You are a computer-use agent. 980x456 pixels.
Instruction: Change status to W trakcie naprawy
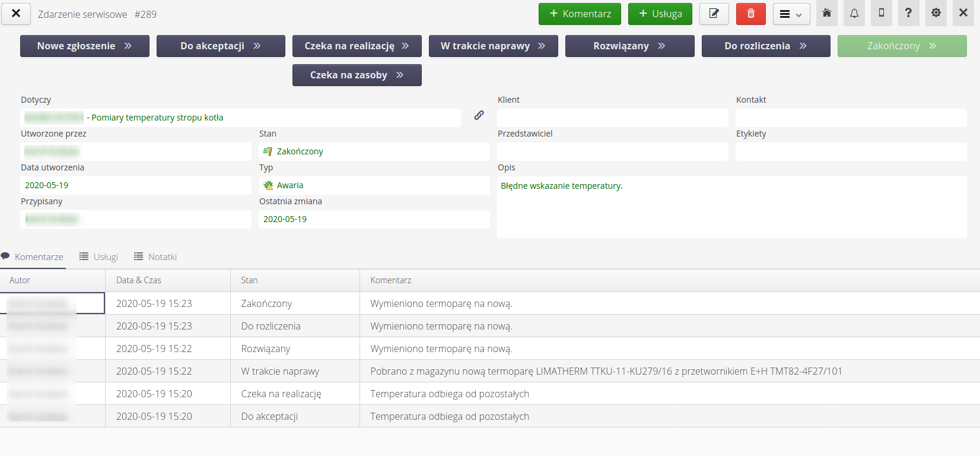click(493, 46)
